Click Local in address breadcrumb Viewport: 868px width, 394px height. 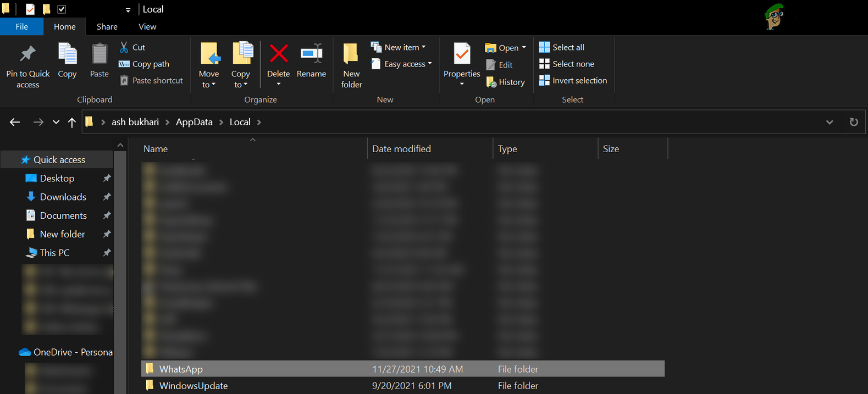pos(240,122)
